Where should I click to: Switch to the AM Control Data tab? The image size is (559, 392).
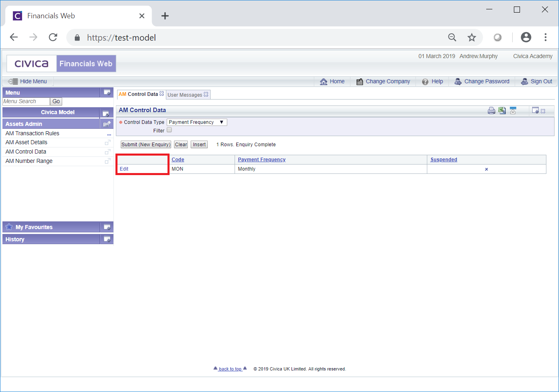(138, 94)
